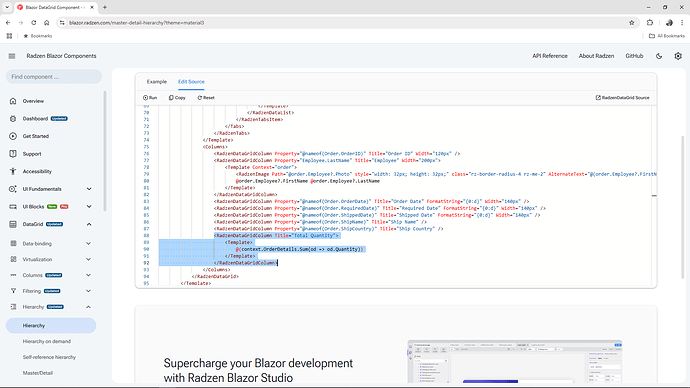
Task: Click the Columns ellipsis icon
Action: pyautogui.click(x=13, y=275)
